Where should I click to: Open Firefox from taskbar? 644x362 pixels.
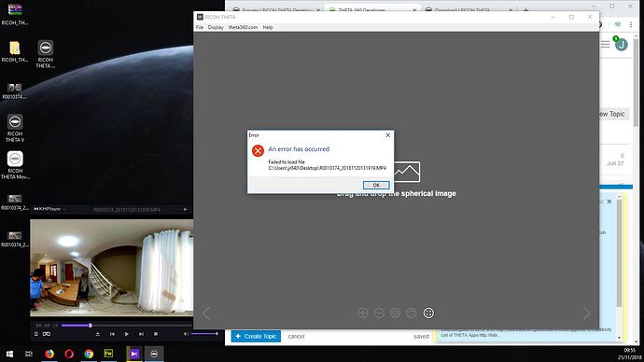coord(49,354)
